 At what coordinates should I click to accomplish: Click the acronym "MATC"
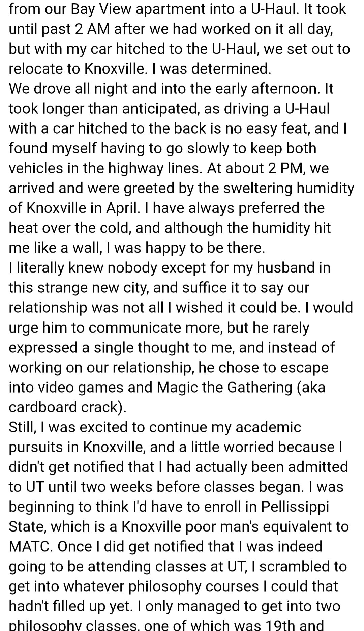point(31,546)
